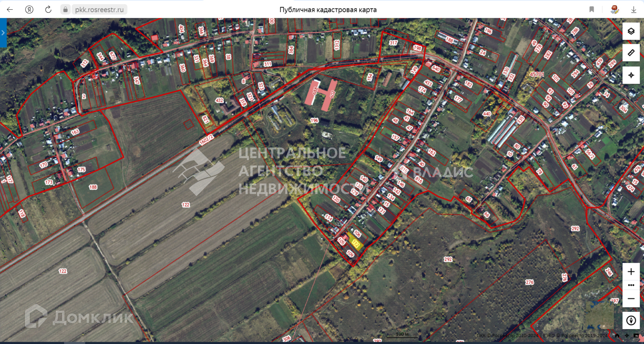The height and width of the screenshot is (344, 644).
Task: Open the three-dots zoom options
Action: click(x=631, y=285)
